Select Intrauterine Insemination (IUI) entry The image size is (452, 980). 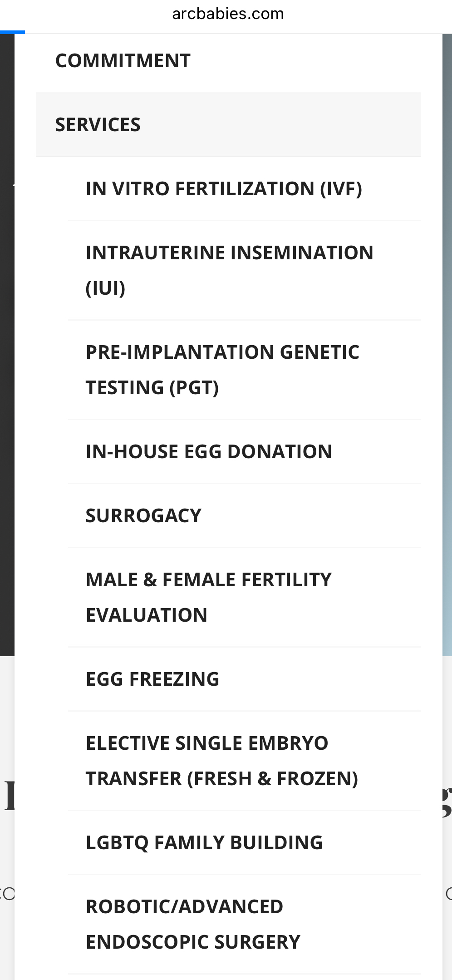(x=245, y=270)
